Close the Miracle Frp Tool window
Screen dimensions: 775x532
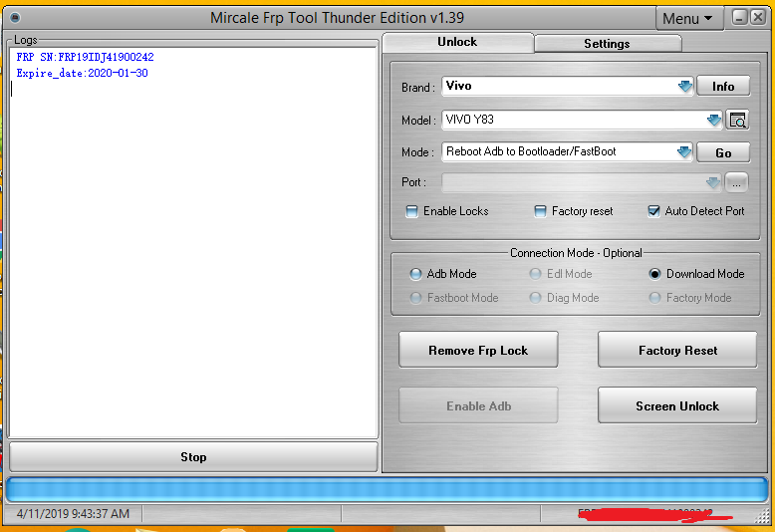(758, 18)
